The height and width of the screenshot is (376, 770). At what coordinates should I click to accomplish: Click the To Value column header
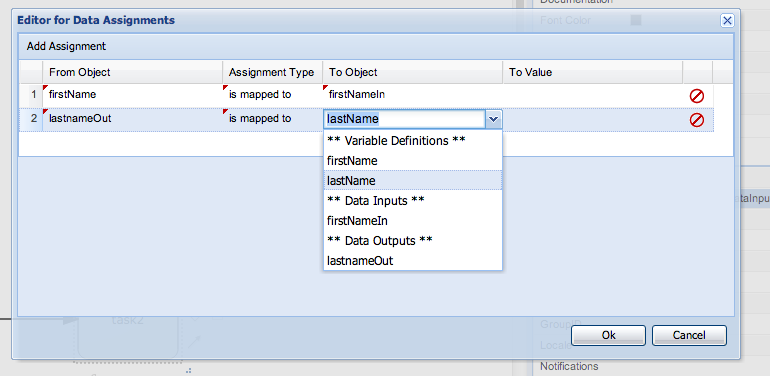593,72
